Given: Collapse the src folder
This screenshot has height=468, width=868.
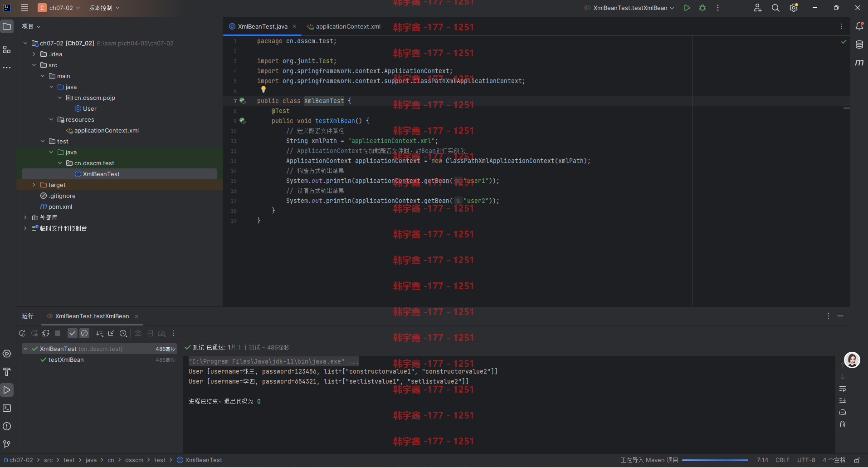Looking at the screenshot, I should 34,65.
